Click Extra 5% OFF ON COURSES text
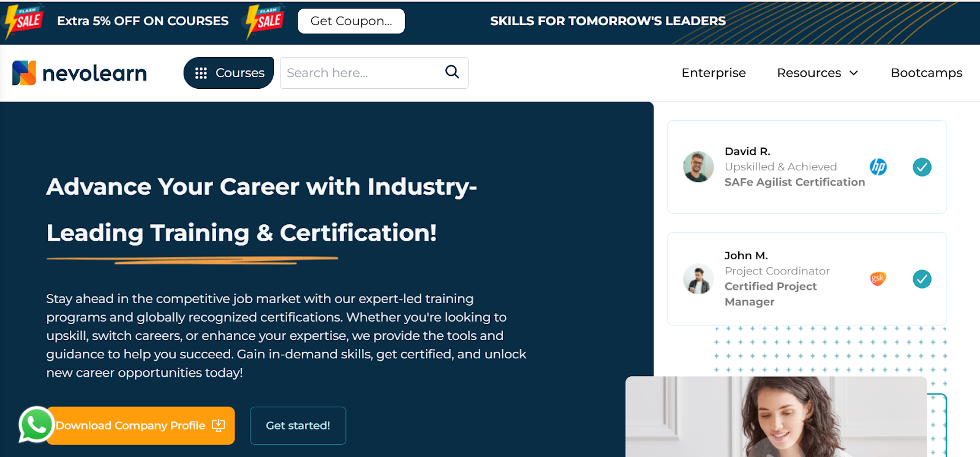The image size is (980, 457). 143,21
